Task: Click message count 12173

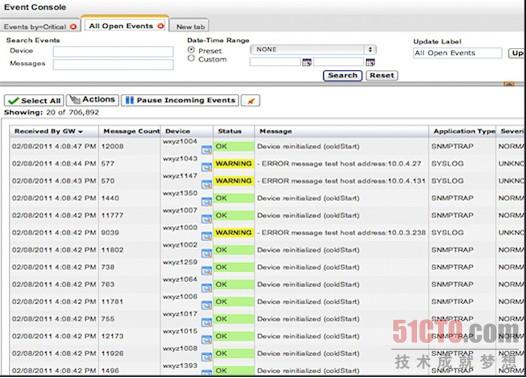Action: tap(112, 336)
